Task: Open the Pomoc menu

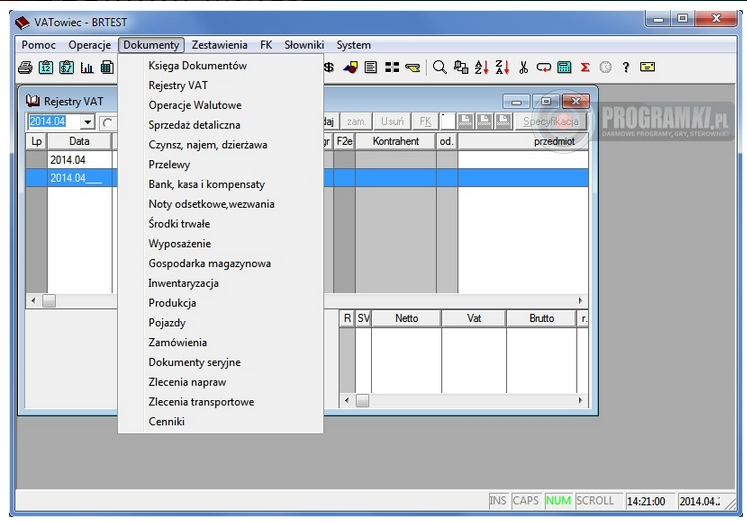Action: tap(39, 45)
